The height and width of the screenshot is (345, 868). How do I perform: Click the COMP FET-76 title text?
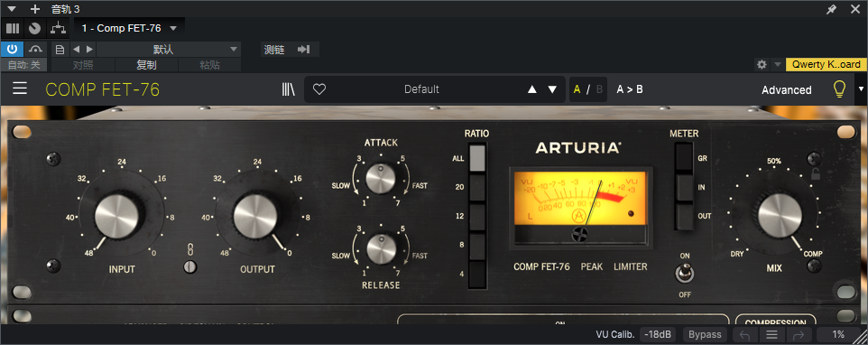tap(103, 89)
